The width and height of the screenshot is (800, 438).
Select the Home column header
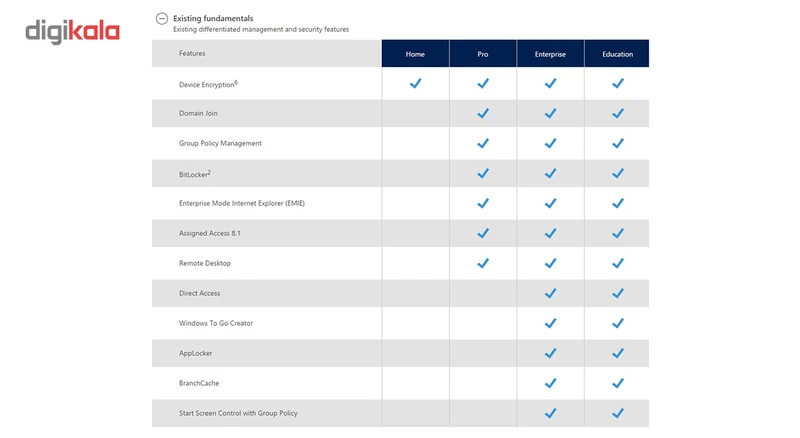415,54
